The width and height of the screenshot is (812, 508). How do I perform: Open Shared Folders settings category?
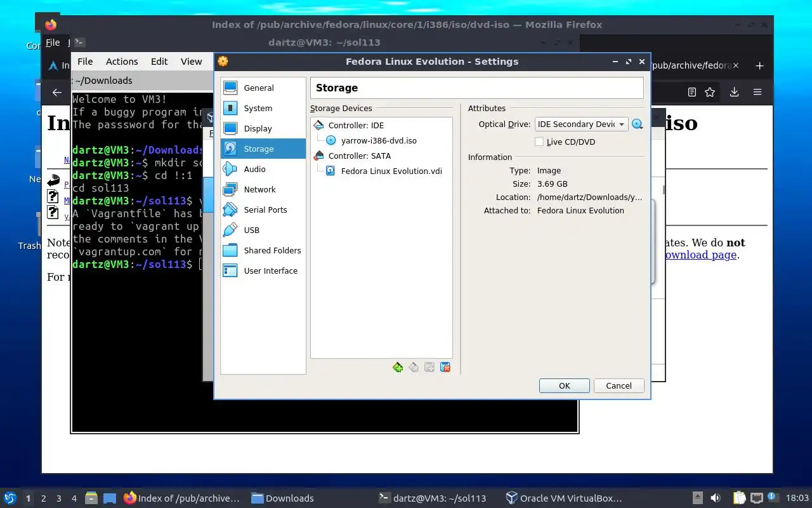click(x=263, y=250)
